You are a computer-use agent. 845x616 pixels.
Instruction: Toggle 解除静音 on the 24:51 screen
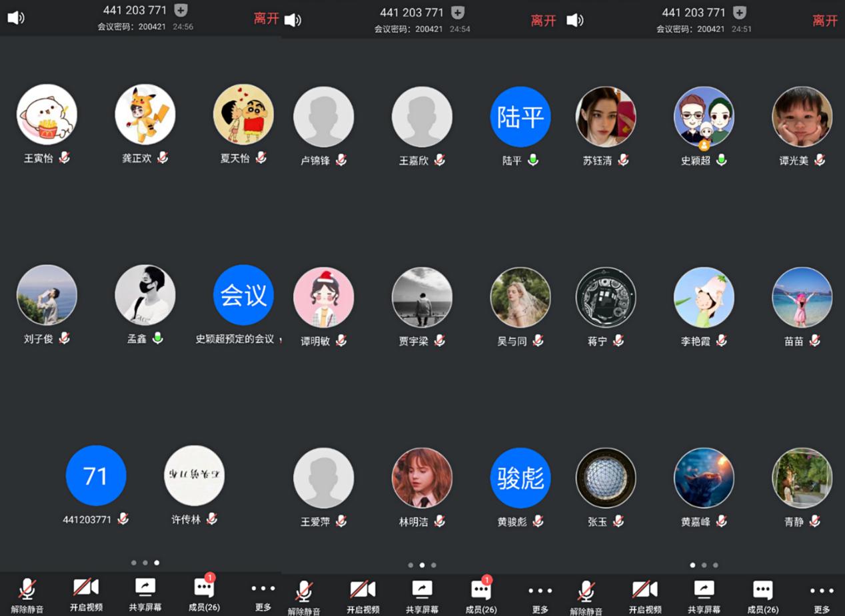click(586, 596)
